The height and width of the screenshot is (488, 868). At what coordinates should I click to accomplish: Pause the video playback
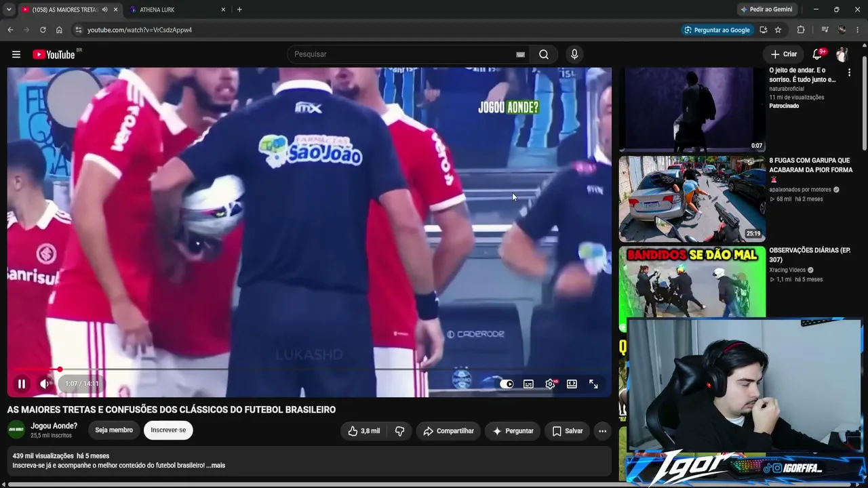[22, 384]
